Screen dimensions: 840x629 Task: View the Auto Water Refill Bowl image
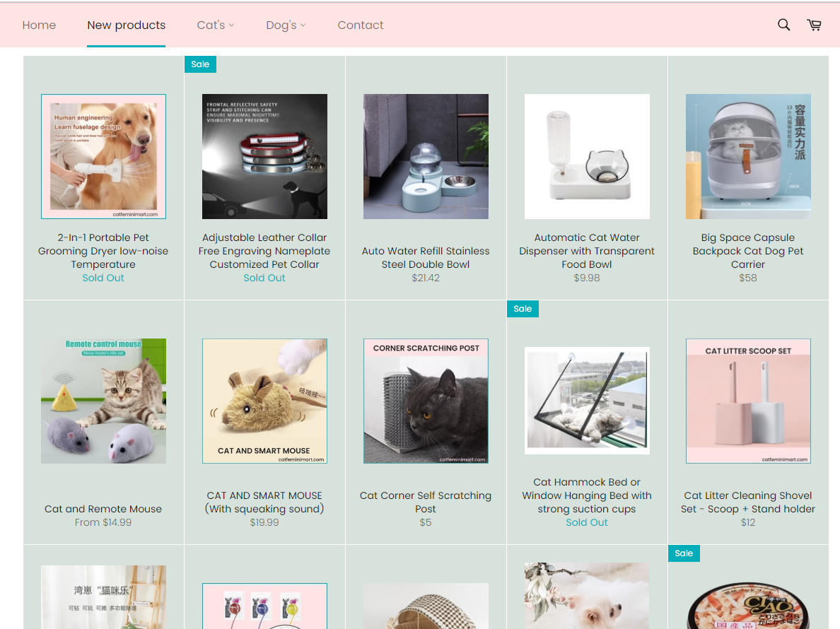[x=426, y=156]
